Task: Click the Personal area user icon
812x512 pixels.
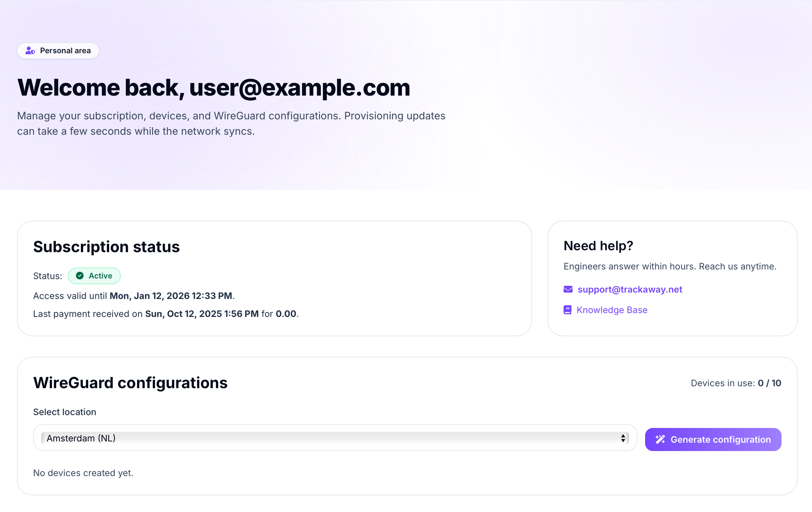Action: [30, 51]
